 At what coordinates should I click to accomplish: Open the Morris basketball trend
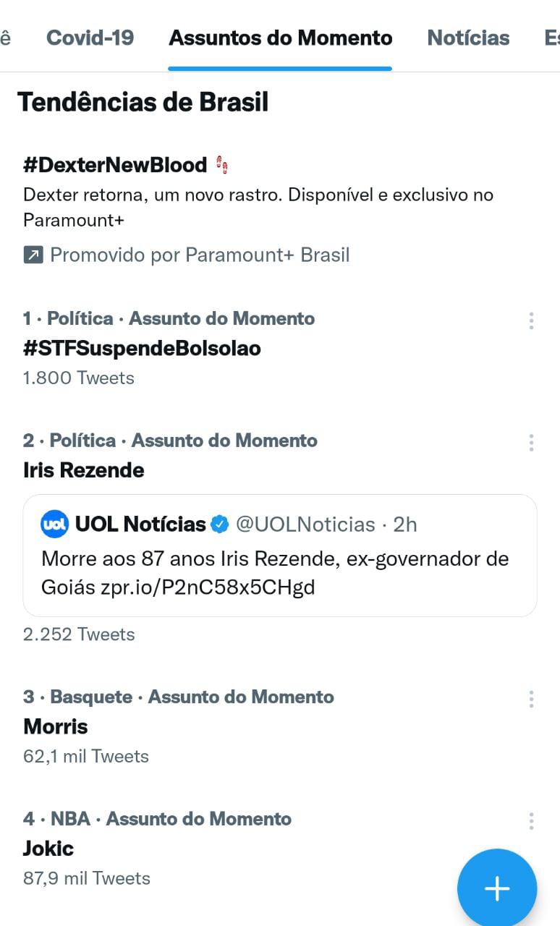pyautogui.click(x=56, y=726)
